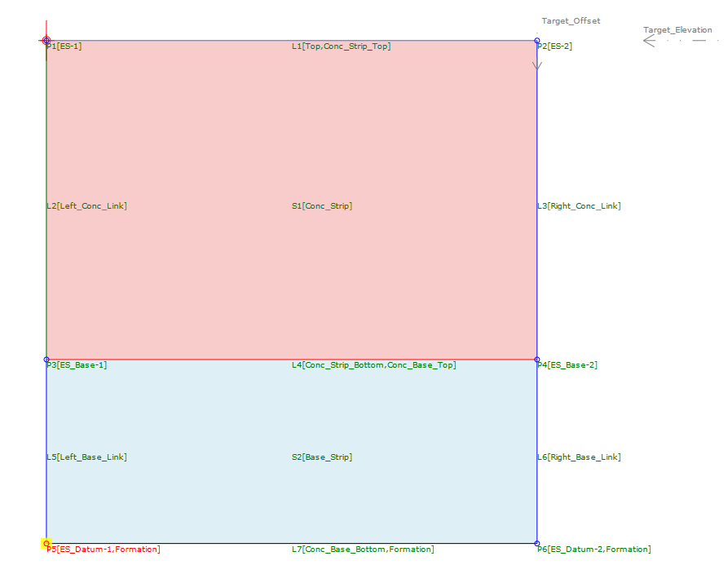728x565 pixels.
Task: Click the Target_Offset parameter label
Action: 571,21
